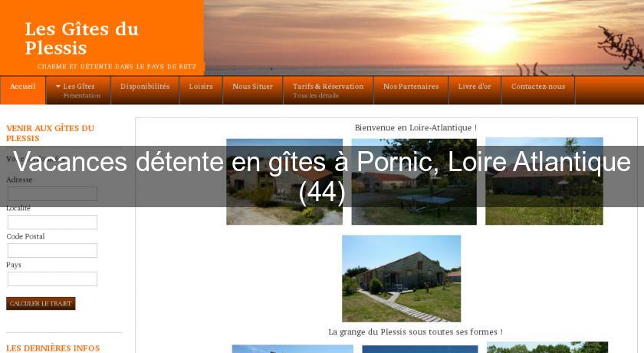
Task: Click the Adresse input field
Action: pos(53,194)
